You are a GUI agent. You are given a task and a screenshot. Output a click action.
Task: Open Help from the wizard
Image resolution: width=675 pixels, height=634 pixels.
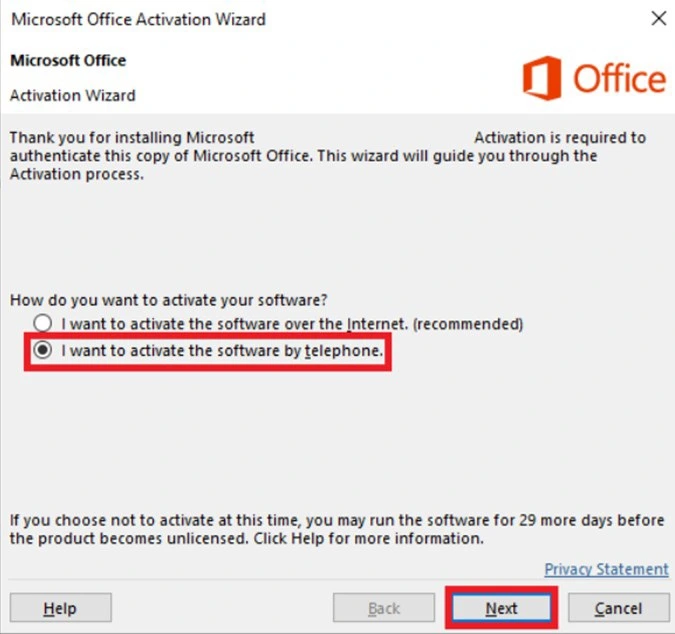[60, 608]
